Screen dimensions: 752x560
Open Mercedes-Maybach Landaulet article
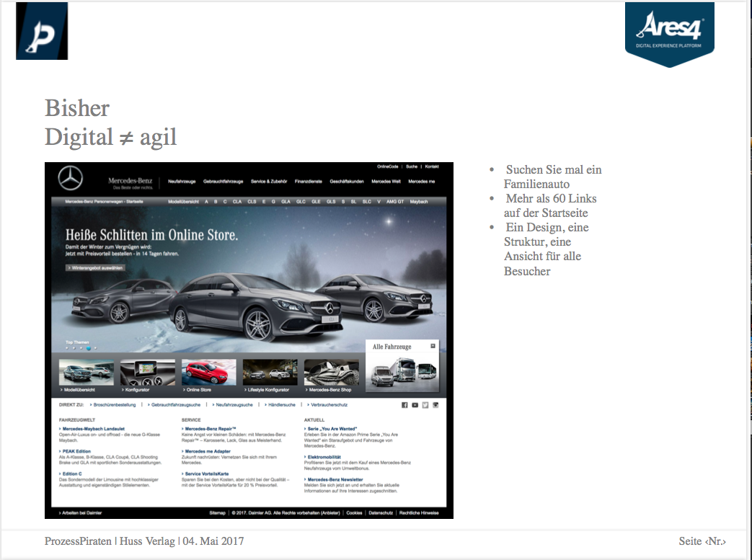(x=93, y=429)
